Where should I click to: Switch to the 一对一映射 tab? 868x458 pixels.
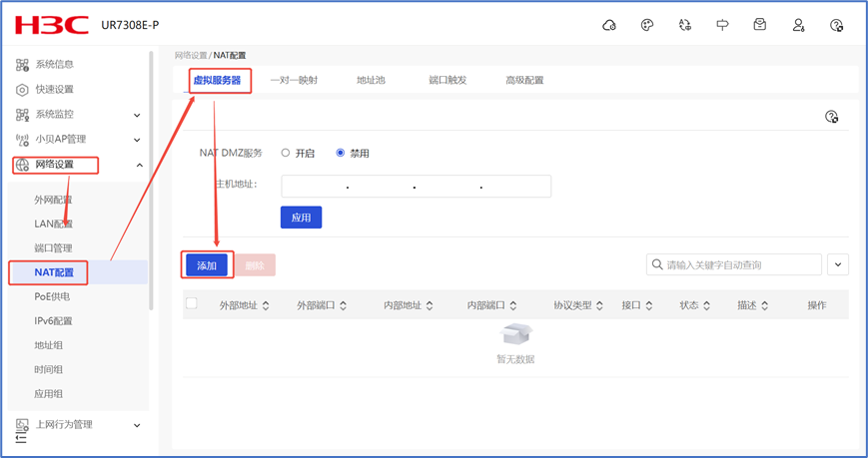coord(294,80)
